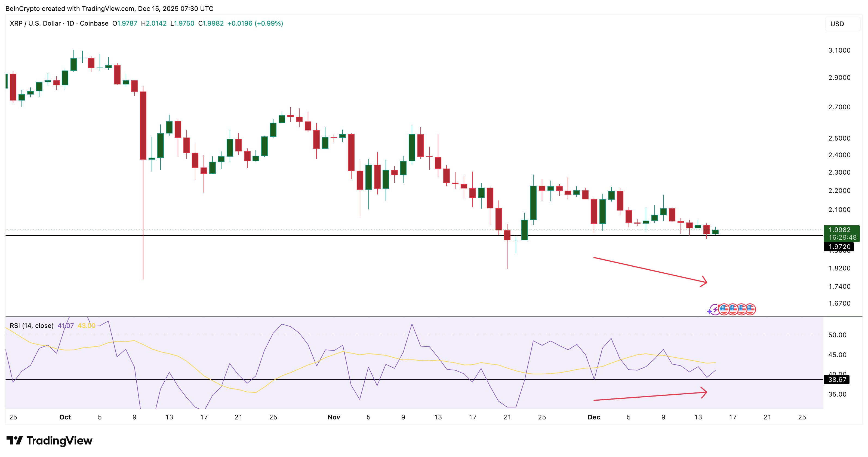Select the first US flag emoji icon
868x457 pixels.
724,309
